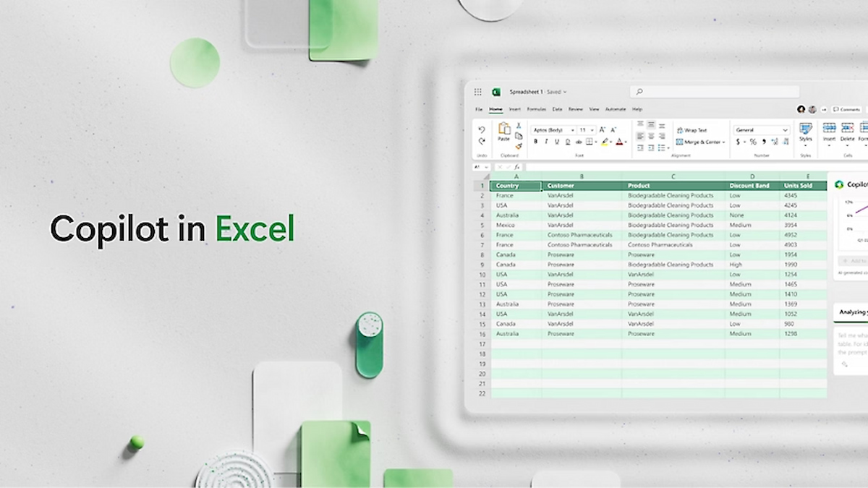This screenshot has width=868, height=488.
Task: Click the currency format icon
Action: (x=739, y=142)
